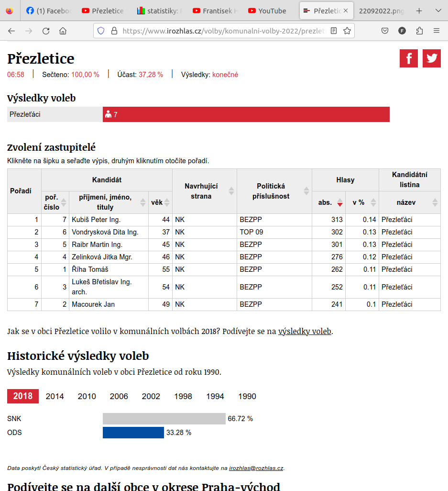The height and width of the screenshot is (491, 448).
Task: Close the active Přezletice tab
Action: (346, 11)
